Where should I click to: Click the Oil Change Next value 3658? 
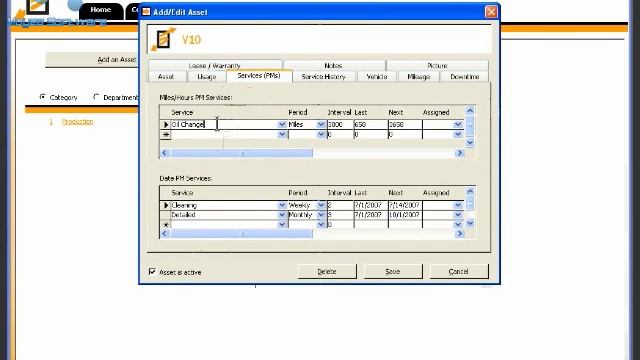tap(405, 124)
